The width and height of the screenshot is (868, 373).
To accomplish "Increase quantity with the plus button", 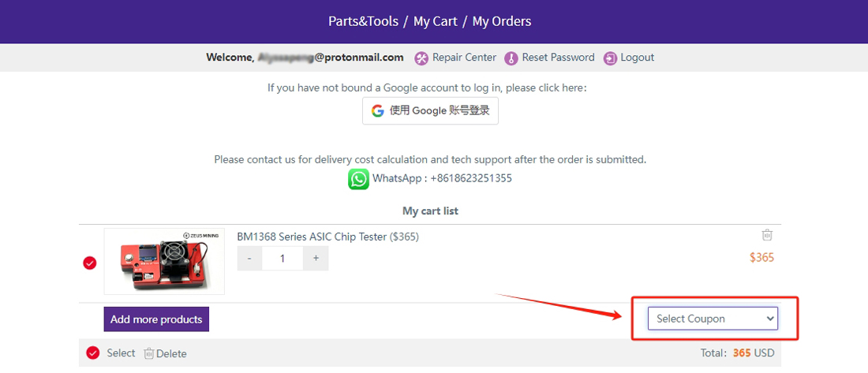I will coord(316,258).
